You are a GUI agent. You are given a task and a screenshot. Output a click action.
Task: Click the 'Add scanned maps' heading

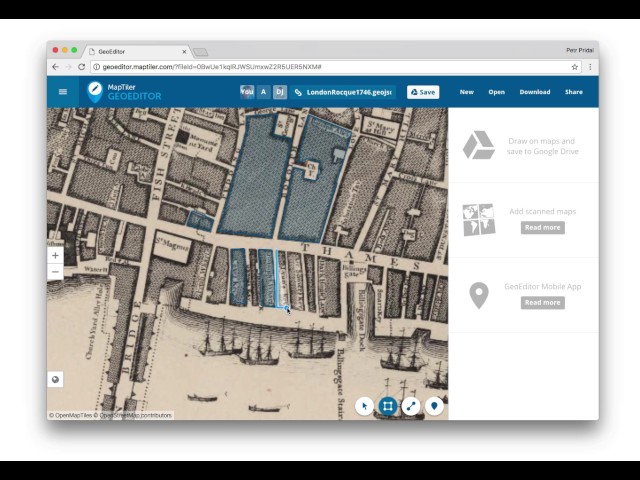[x=542, y=211]
